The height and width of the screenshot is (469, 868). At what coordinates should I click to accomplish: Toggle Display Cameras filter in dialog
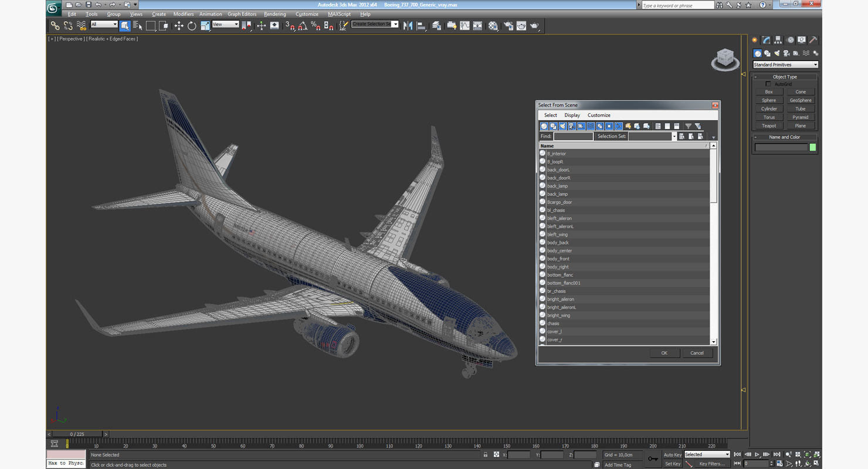tap(572, 126)
